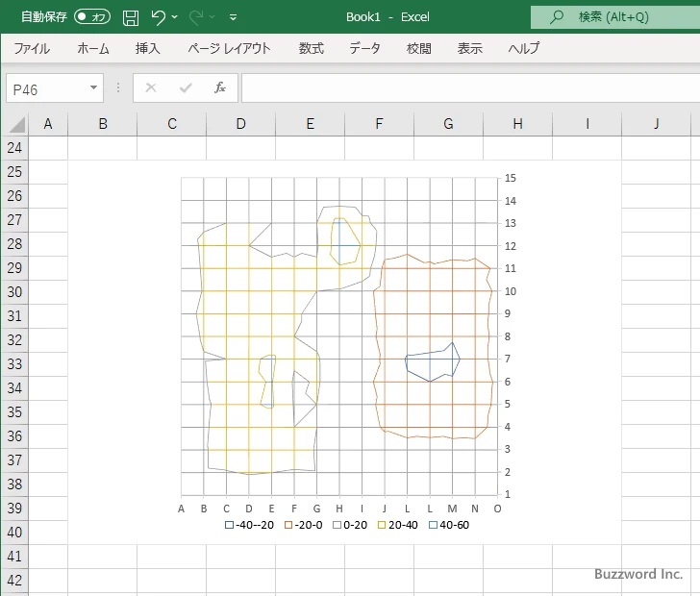
Task: Switch to the ページ レイアウト tab
Action: pos(229,48)
